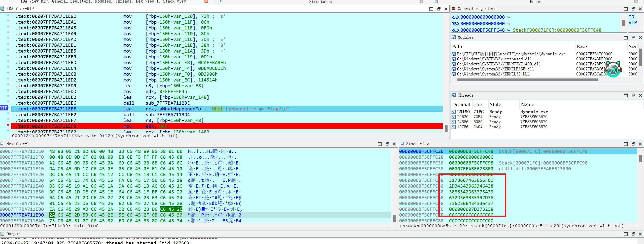Click the RAX register jump arrow
This screenshot has height=244, width=644.
pyautogui.click(x=509, y=17)
